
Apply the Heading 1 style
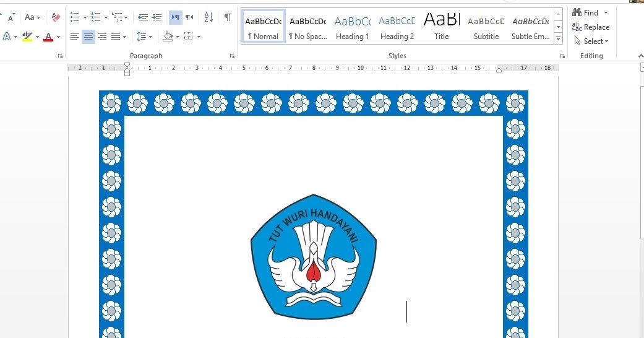pos(353,27)
